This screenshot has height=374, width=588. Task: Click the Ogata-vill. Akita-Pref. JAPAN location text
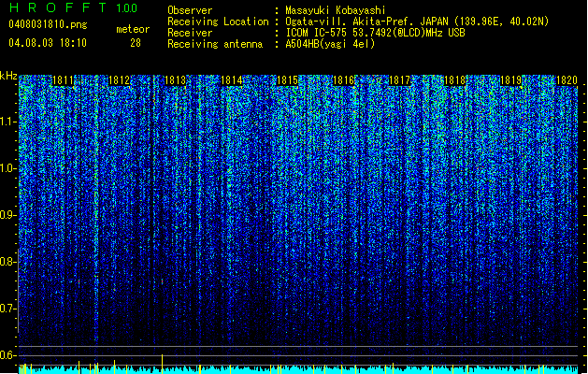coord(417,22)
